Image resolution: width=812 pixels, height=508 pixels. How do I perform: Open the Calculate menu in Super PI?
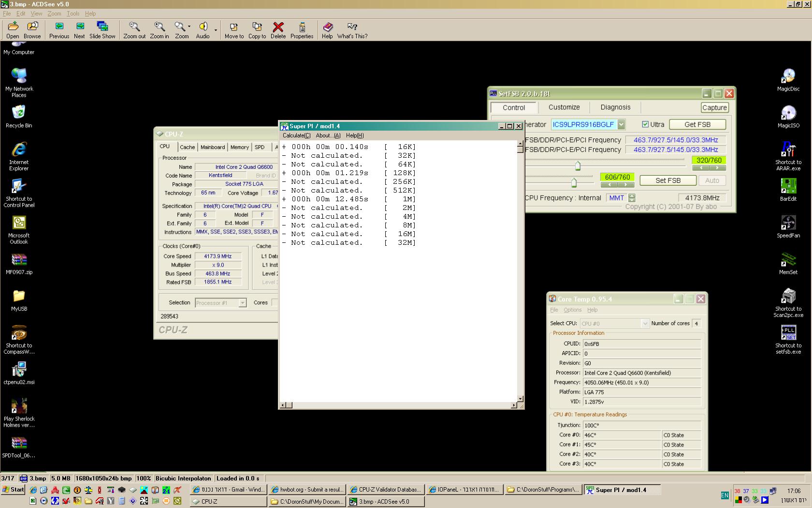coord(296,135)
